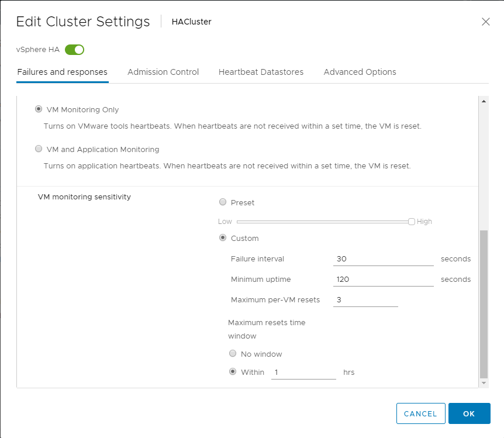Screen dimensions: 504x438
Task: Select the Within option for resets window
Action: point(233,371)
